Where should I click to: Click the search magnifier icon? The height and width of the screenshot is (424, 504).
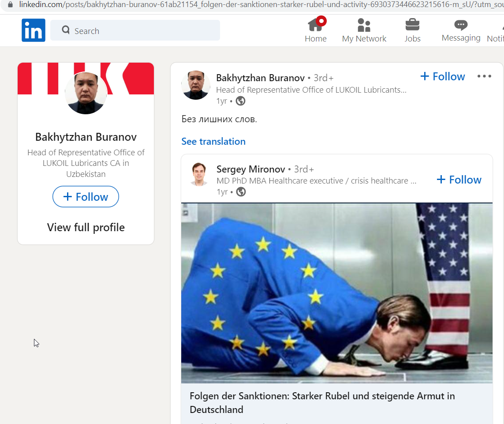[x=66, y=30]
